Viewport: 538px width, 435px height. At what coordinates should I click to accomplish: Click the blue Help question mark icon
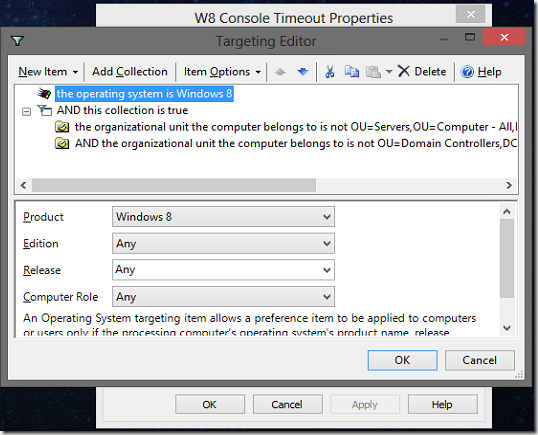(467, 72)
